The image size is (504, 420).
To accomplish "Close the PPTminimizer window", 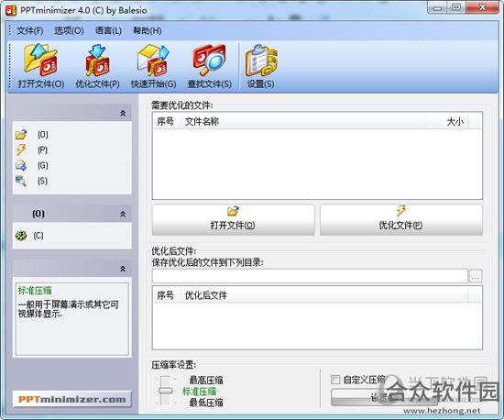I will [482, 7].
